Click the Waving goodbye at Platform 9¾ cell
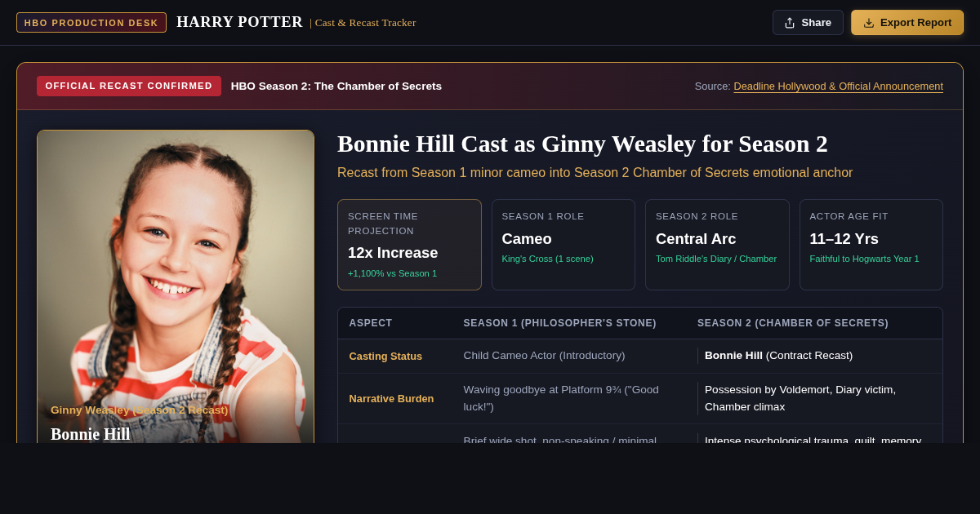 pos(561,398)
